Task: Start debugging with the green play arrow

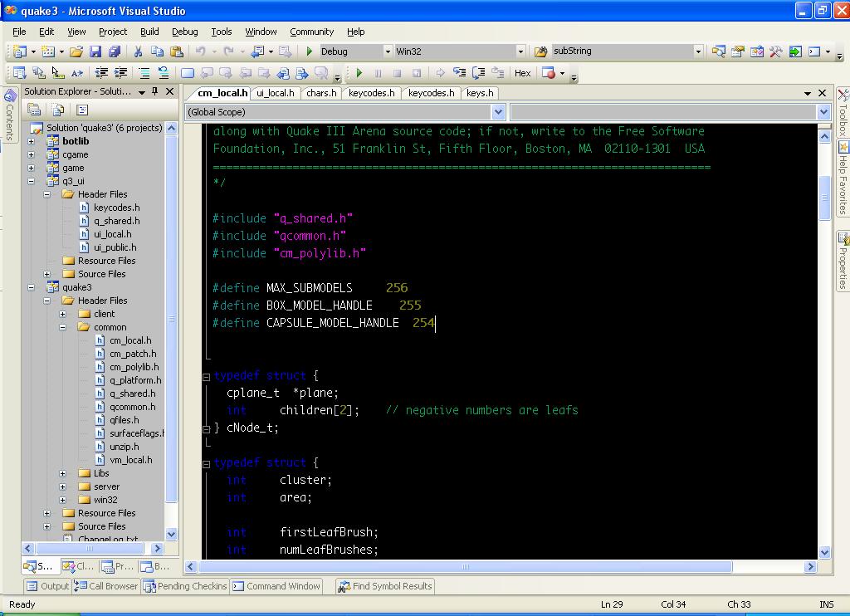Action: tap(310, 51)
